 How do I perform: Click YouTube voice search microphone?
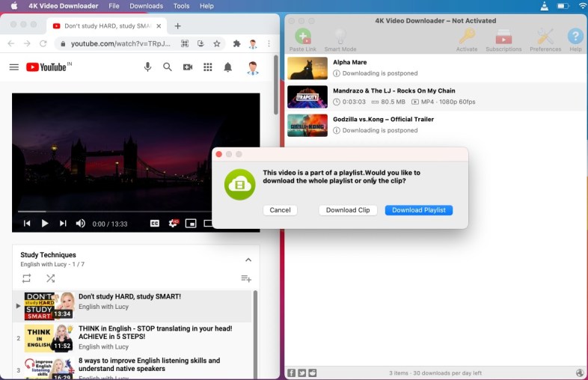pos(148,67)
